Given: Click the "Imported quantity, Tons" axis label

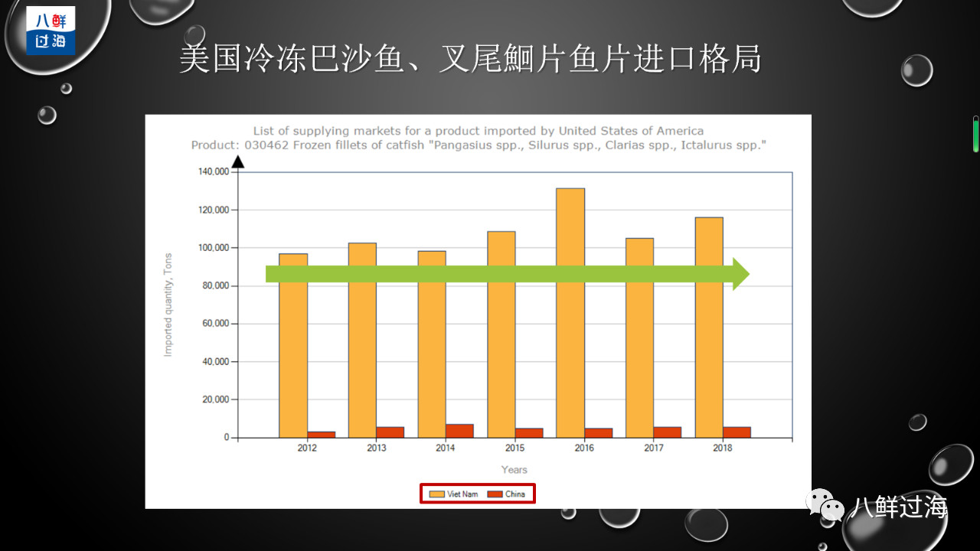Looking at the screenshot, I should (x=168, y=305).
